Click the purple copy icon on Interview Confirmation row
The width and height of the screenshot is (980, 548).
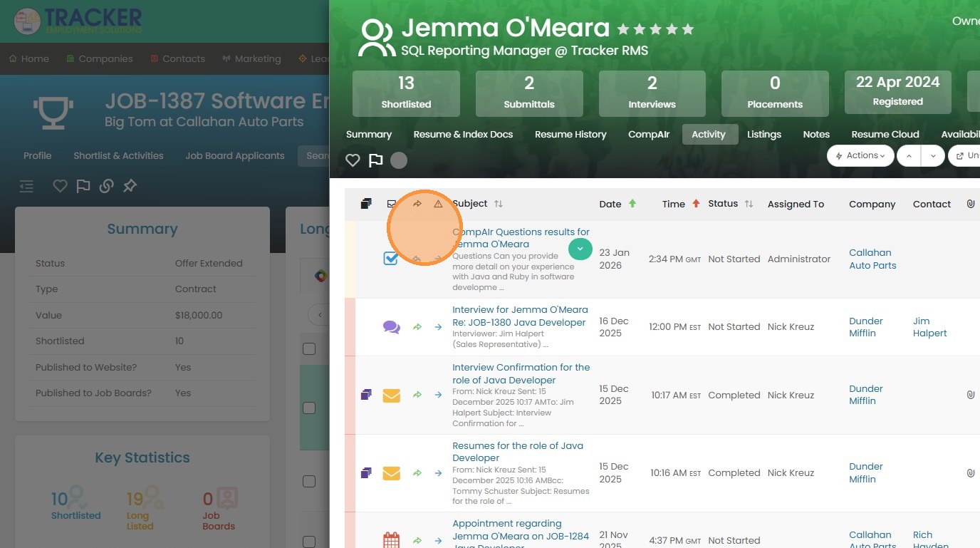point(366,395)
